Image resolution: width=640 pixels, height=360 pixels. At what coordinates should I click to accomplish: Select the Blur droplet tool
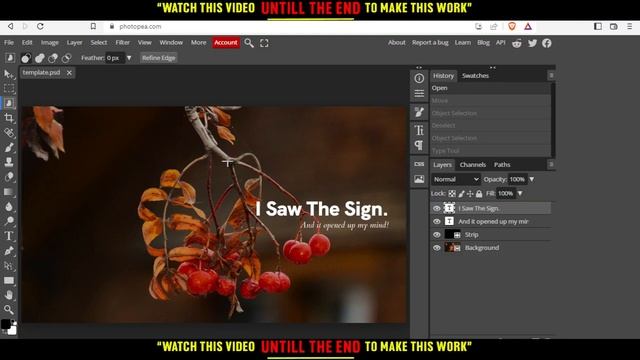[x=9, y=207]
